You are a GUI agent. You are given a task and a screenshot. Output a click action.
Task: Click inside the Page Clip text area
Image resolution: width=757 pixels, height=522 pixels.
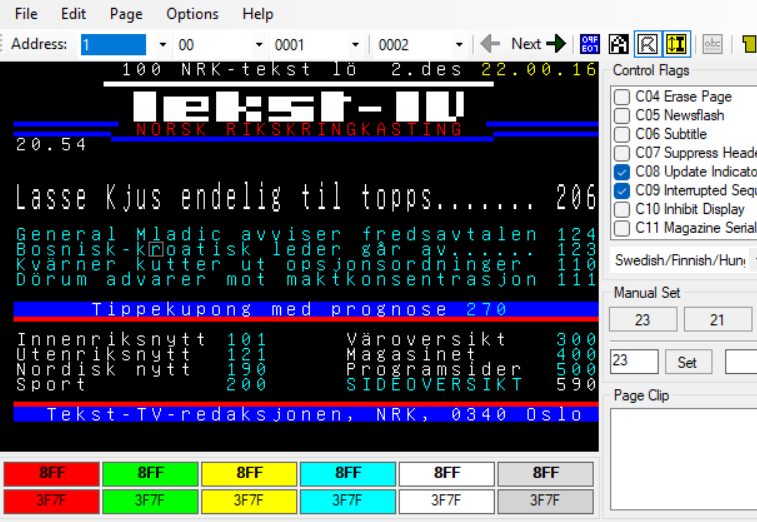[683, 459]
